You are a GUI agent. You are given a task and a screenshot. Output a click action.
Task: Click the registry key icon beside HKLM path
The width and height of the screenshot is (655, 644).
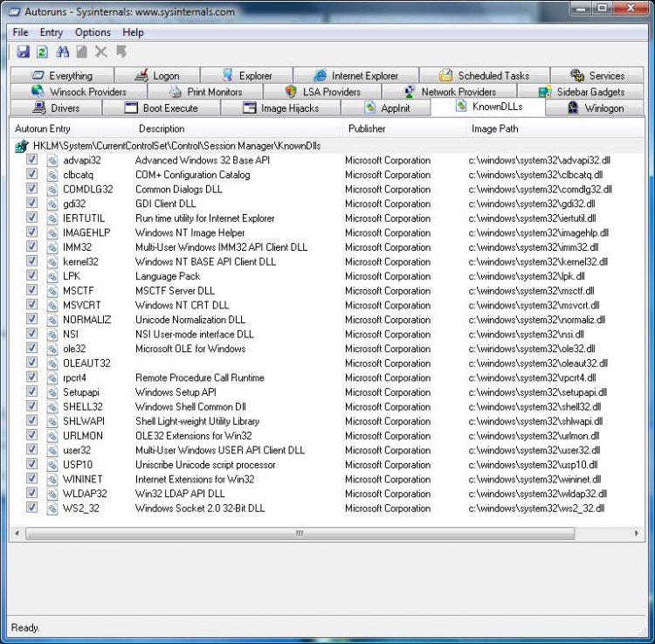click(x=21, y=146)
